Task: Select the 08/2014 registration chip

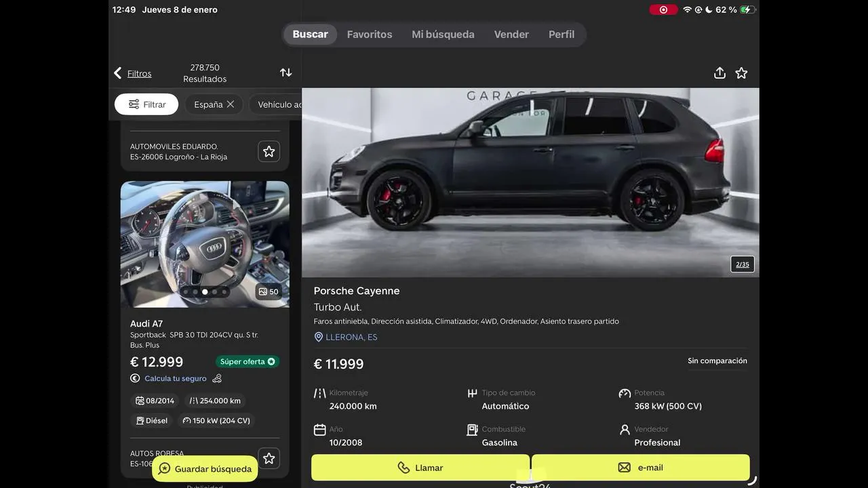Action: pyautogui.click(x=155, y=401)
